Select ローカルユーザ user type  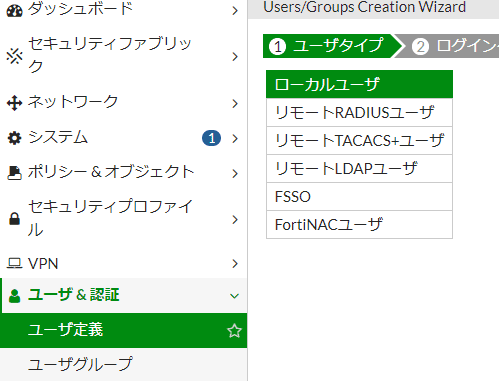coord(359,84)
